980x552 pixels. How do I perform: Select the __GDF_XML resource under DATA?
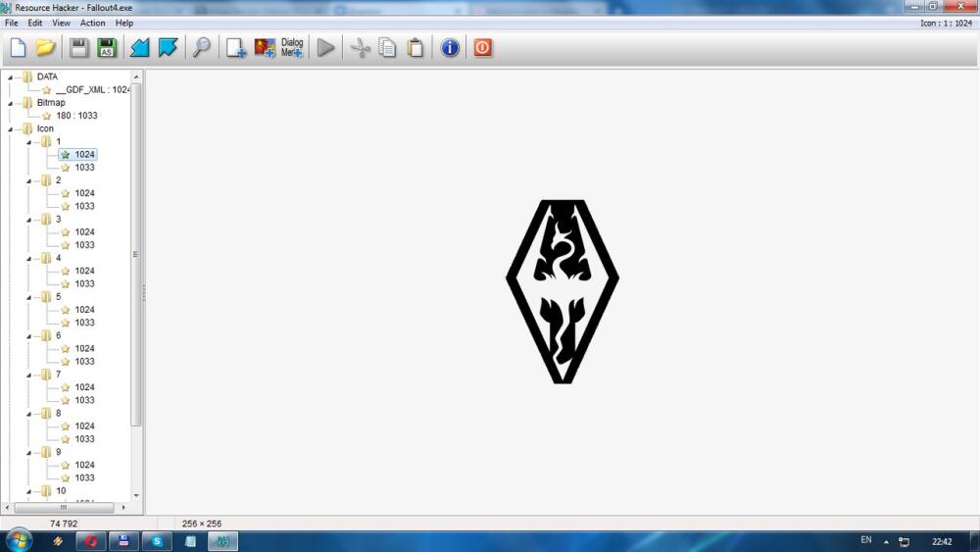coord(92,89)
